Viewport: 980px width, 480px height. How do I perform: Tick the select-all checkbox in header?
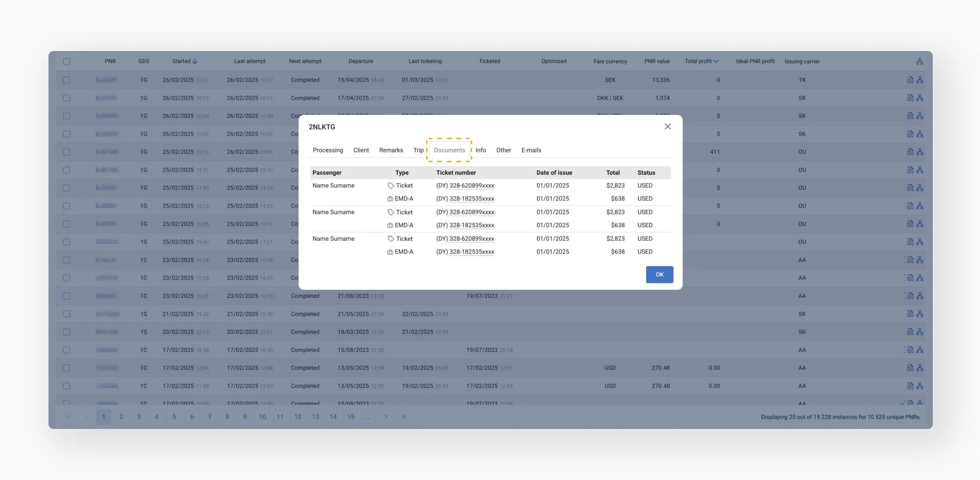click(x=67, y=61)
